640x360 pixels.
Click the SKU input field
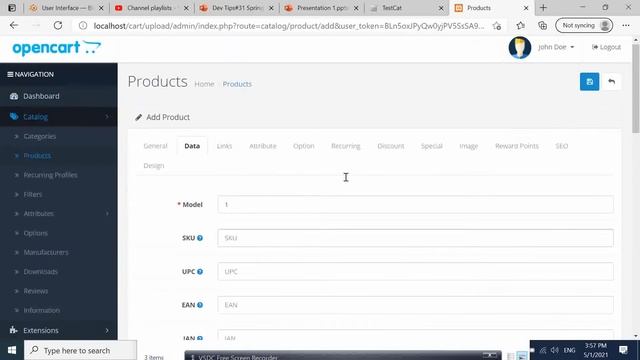pos(415,238)
